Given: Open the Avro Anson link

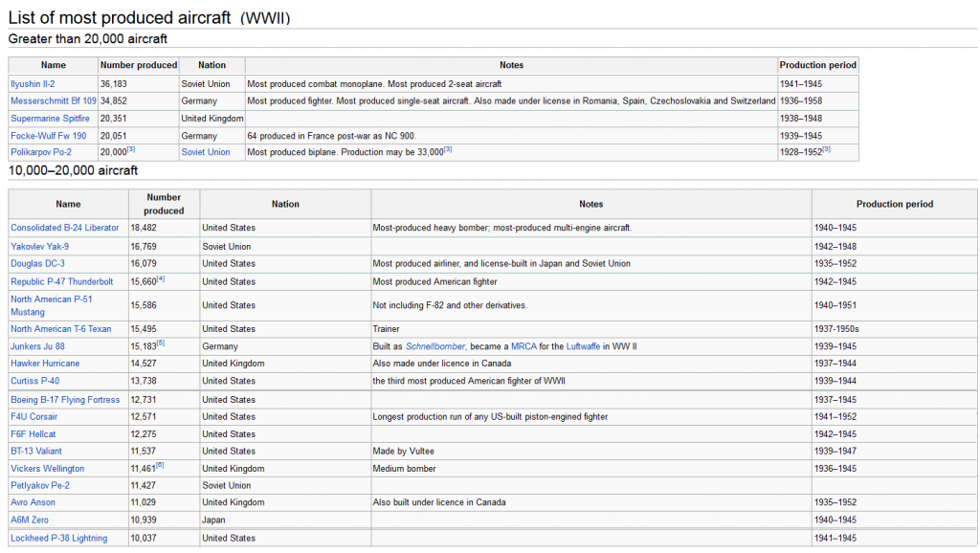Looking at the screenshot, I should pyautogui.click(x=33, y=501).
